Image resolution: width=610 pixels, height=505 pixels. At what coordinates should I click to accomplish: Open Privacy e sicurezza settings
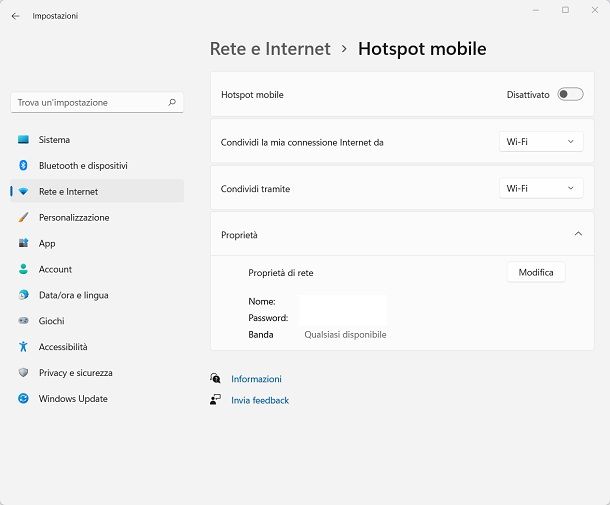75,373
